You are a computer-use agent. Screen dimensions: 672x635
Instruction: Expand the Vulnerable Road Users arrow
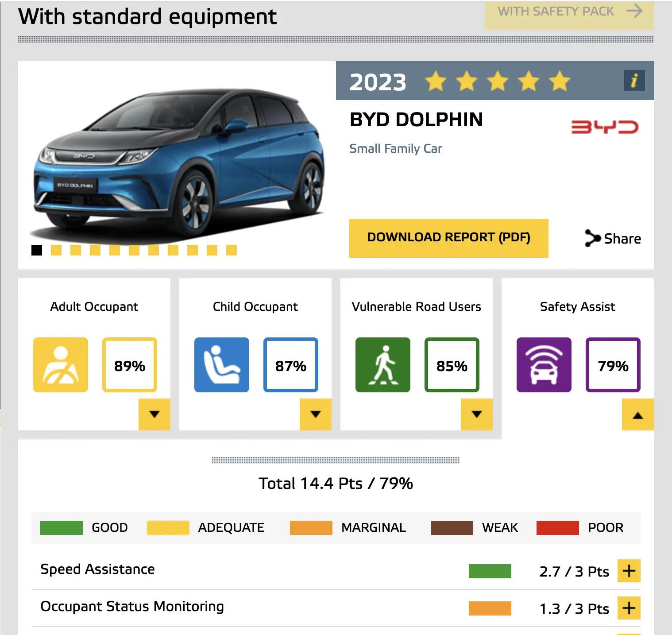pyautogui.click(x=477, y=414)
